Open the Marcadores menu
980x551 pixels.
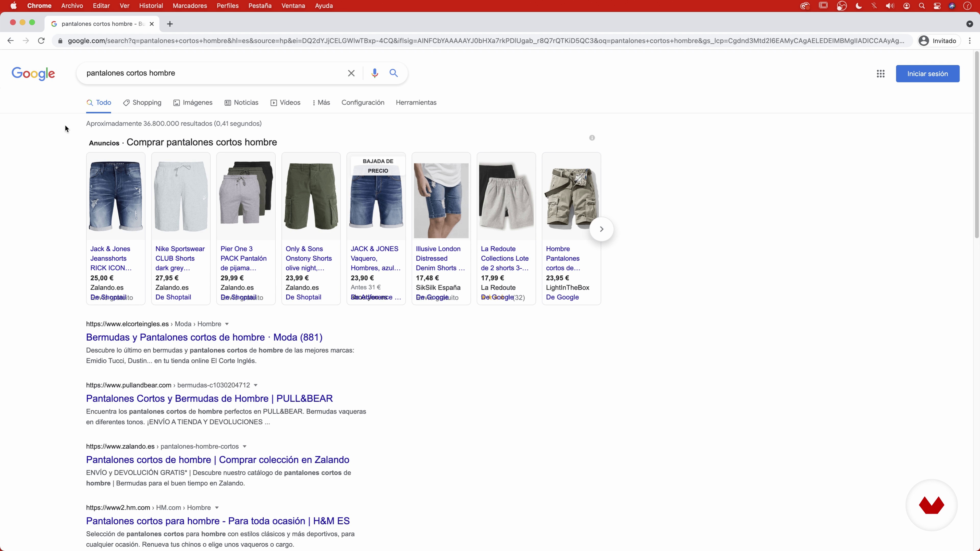click(190, 6)
